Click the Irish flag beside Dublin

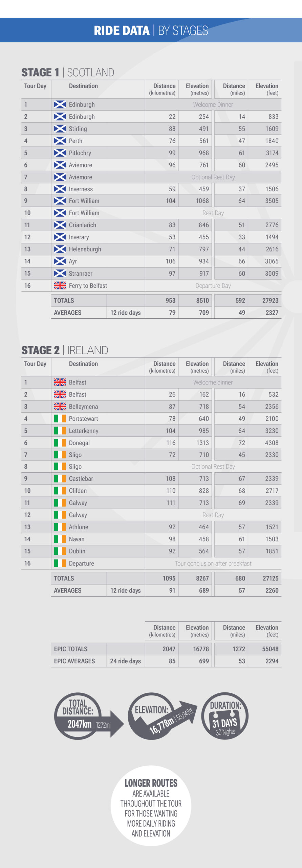60,551
